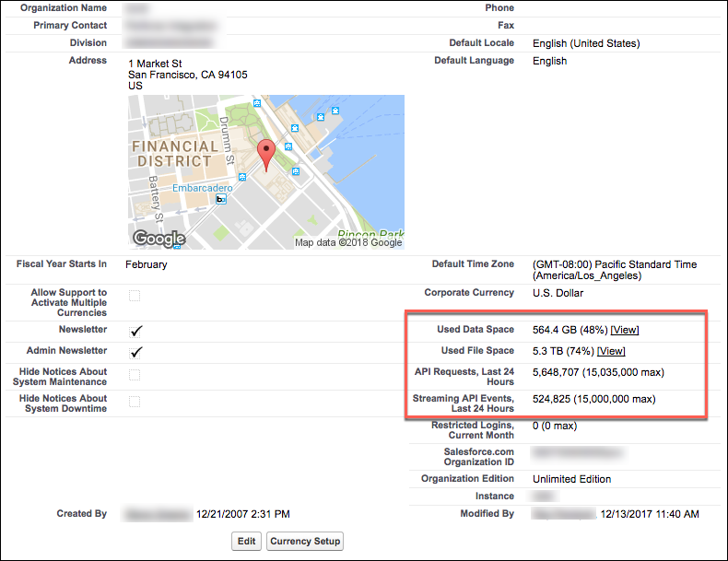Viewport: 728px width, 561px height.
Task: Click the Google logo on the map
Action: 159,239
